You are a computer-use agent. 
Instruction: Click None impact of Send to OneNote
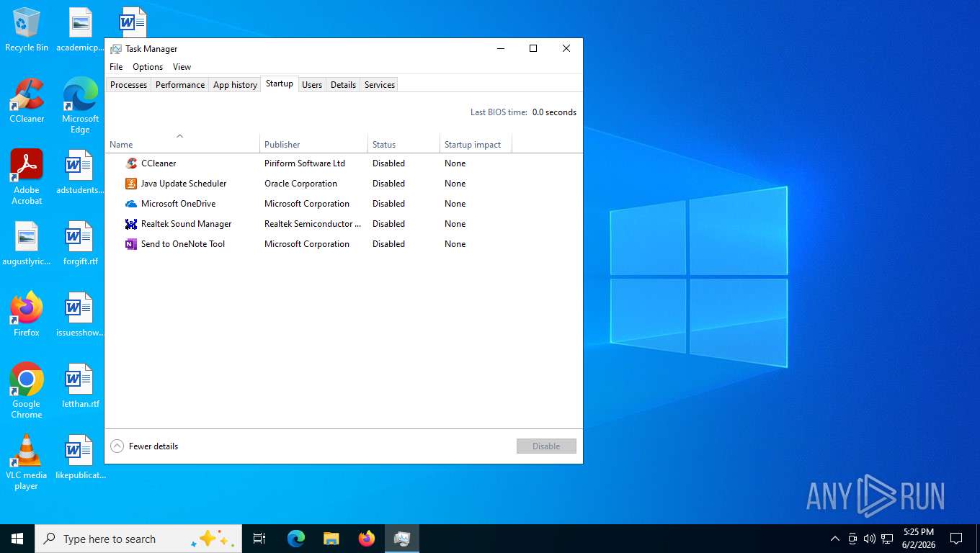455,244
